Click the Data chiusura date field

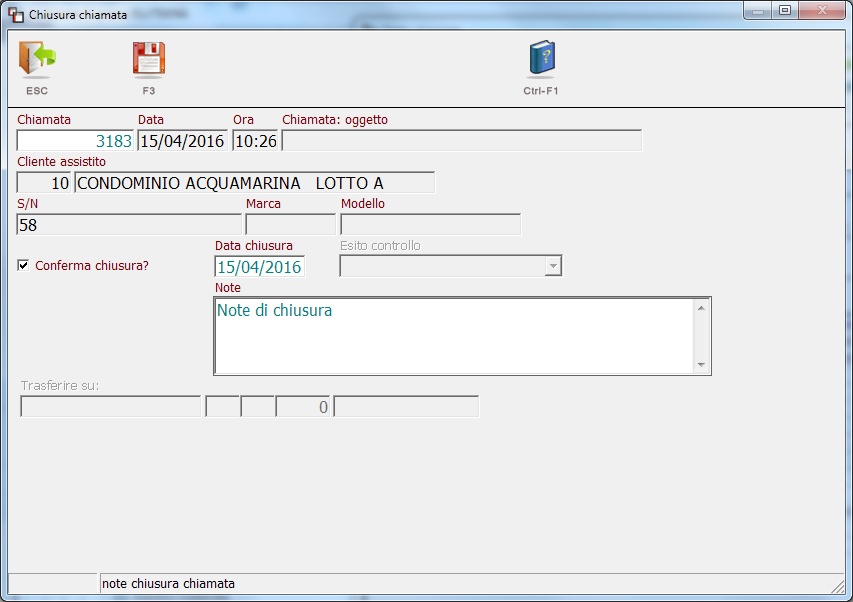tap(259, 266)
